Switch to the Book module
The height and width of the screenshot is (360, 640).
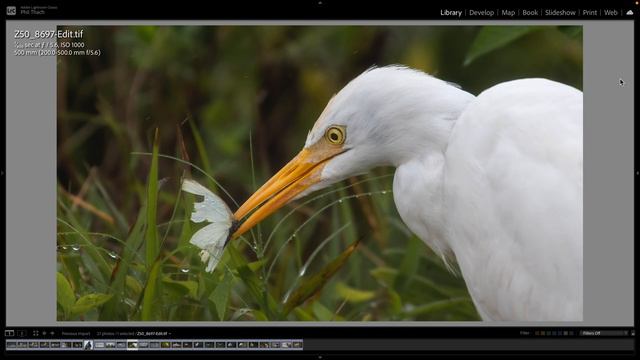click(530, 13)
